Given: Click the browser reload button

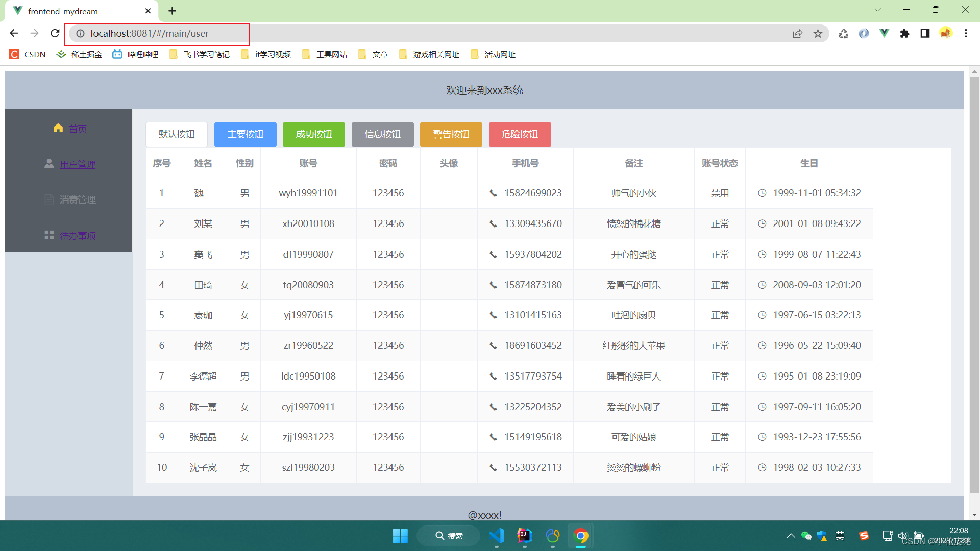Looking at the screenshot, I should click(55, 33).
